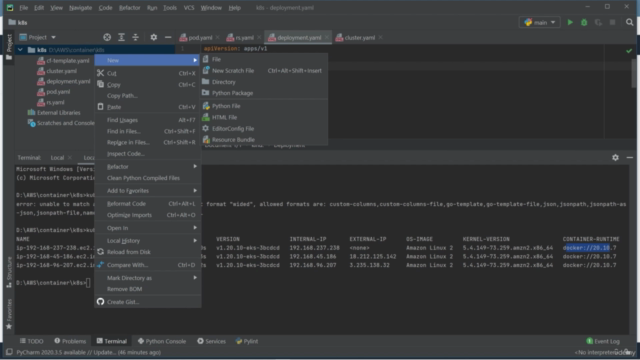Open the VCS menu
The image size is (640, 360).
point(189,8)
